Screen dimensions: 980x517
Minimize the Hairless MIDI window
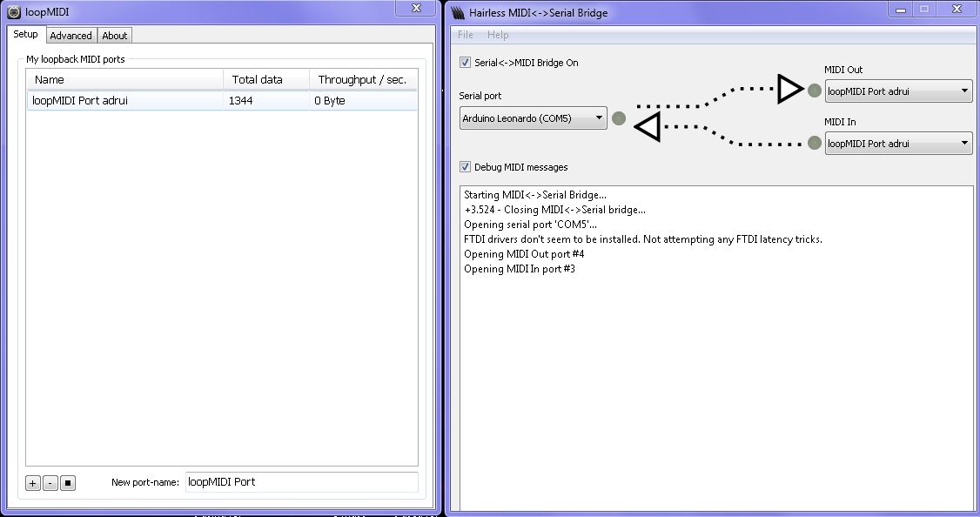tap(901, 9)
